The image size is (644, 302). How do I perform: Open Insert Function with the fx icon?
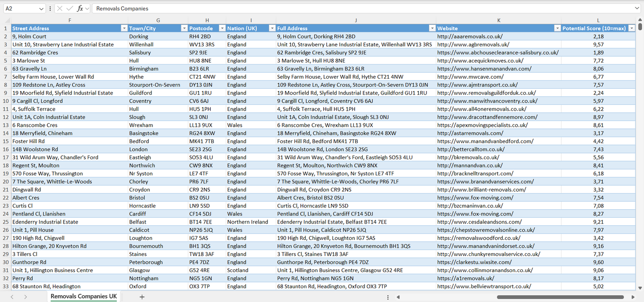[x=80, y=8]
